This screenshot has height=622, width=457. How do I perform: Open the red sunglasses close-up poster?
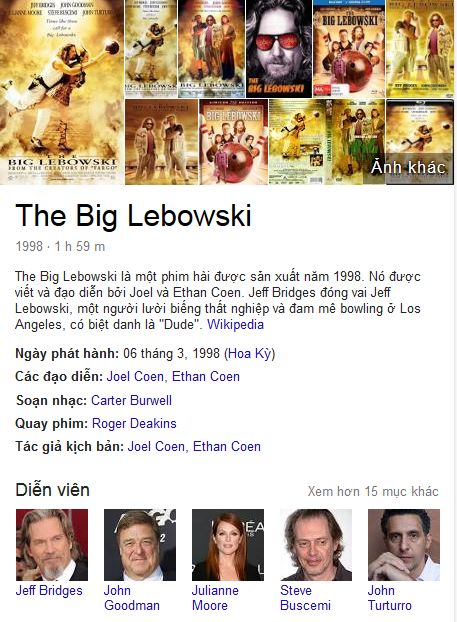coord(279,48)
